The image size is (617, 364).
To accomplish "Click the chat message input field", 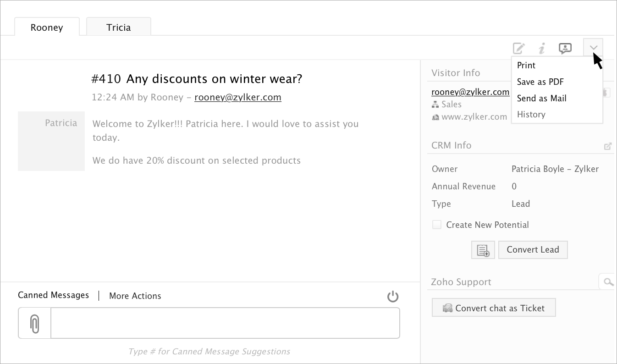I will pos(225,323).
